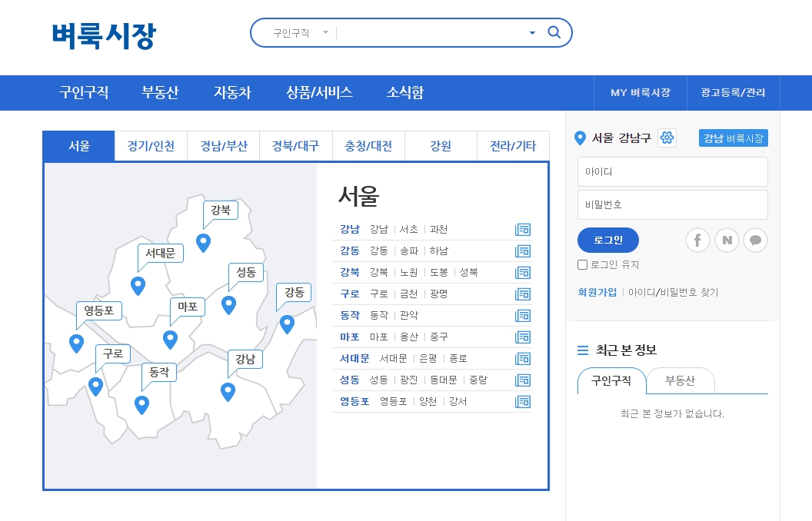Click the 성동 map pin
The image size is (812, 521).
click(x=229, y=305)
